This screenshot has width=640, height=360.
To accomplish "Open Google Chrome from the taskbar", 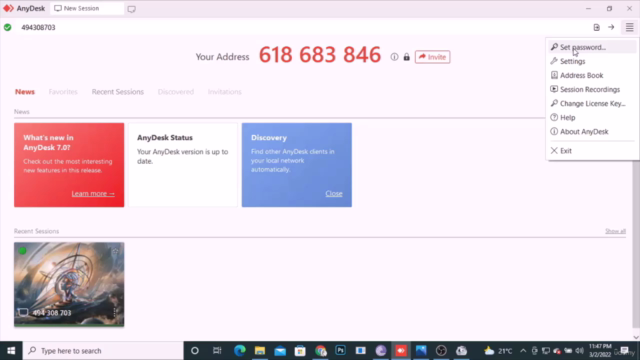I will click(320, 351).
